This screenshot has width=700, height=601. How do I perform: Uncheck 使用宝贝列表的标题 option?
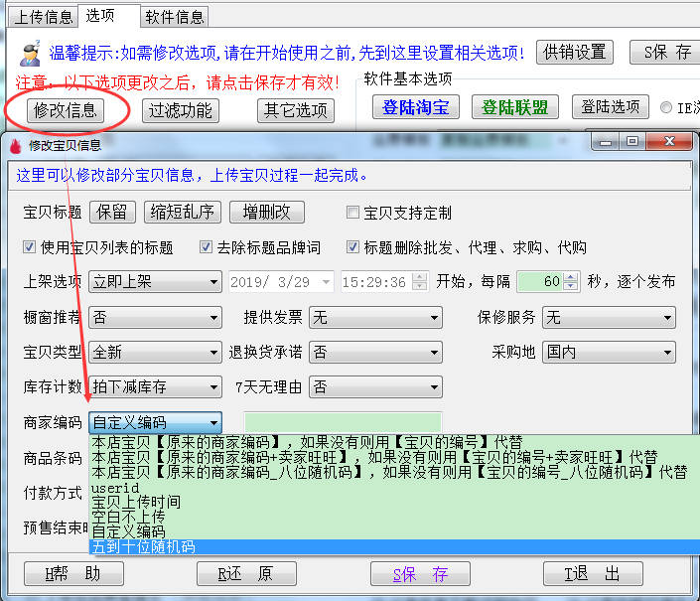(x=29, y=247)
